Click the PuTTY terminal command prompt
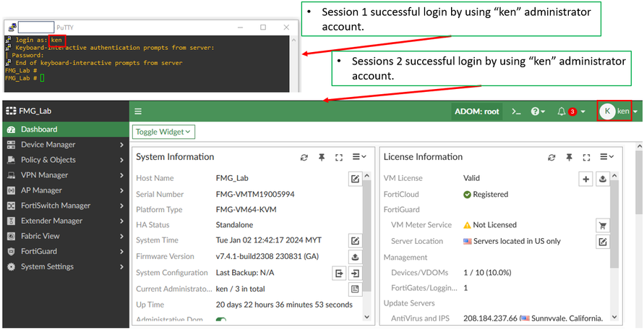Image resolution: width=644 pixels, height=330 pixels. pos(42,77)
